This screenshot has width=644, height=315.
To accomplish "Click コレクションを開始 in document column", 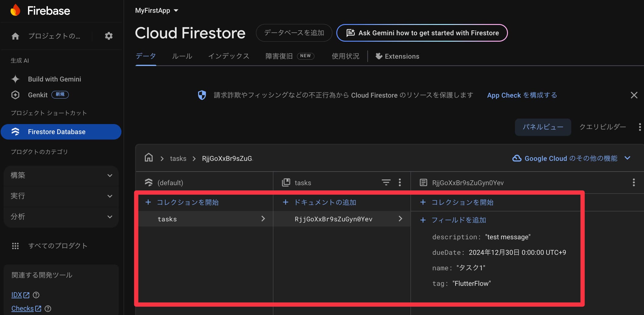I will tap(457, 202).
